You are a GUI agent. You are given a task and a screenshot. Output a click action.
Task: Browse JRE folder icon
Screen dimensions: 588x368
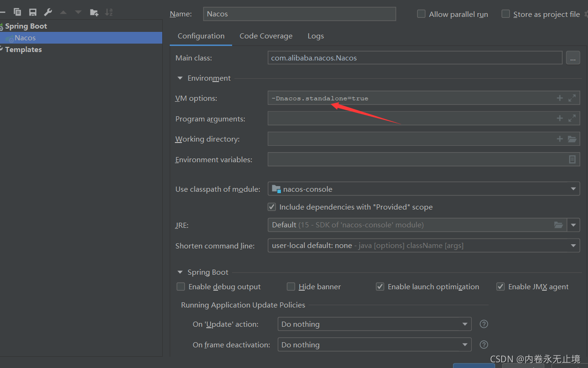click(558, 225)
